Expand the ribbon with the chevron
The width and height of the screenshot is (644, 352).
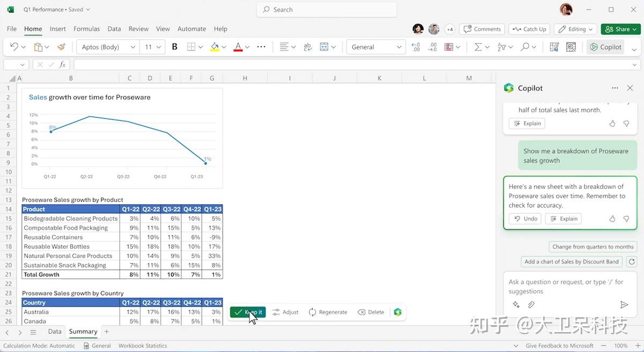(634, 49)
